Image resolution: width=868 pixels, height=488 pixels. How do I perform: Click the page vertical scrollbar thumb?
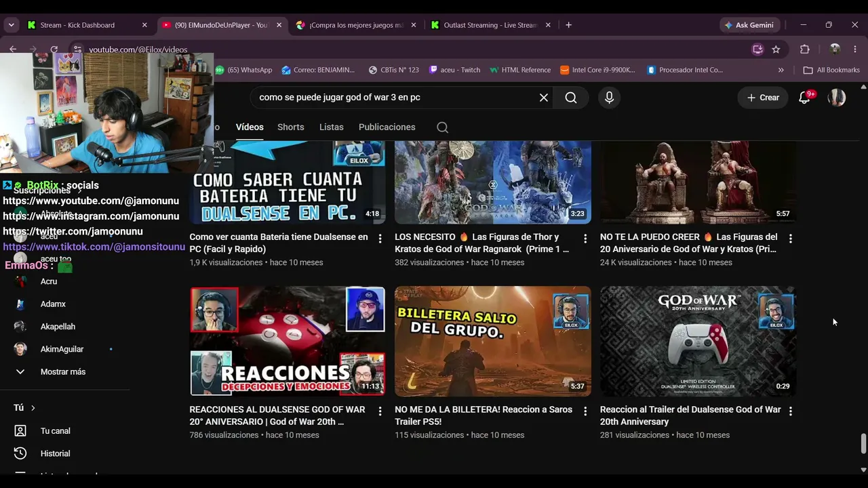click(x=863, y=444)
